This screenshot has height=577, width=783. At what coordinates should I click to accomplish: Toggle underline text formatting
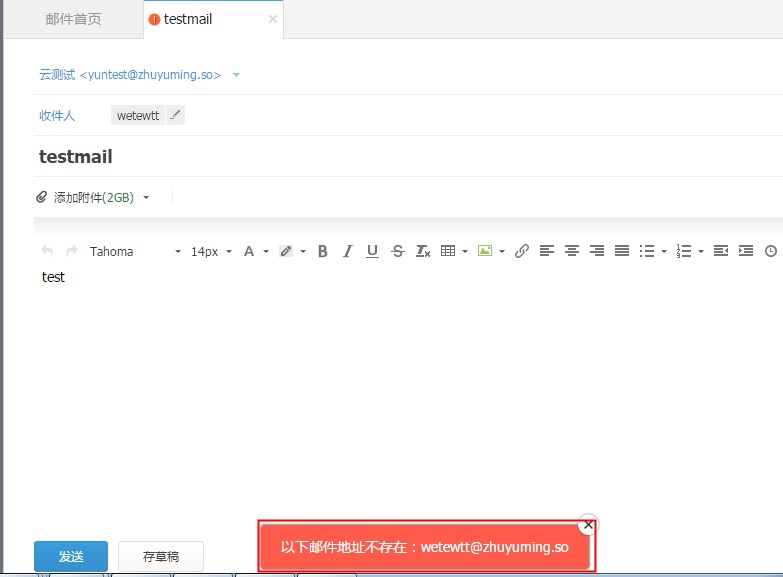point(372,251)
